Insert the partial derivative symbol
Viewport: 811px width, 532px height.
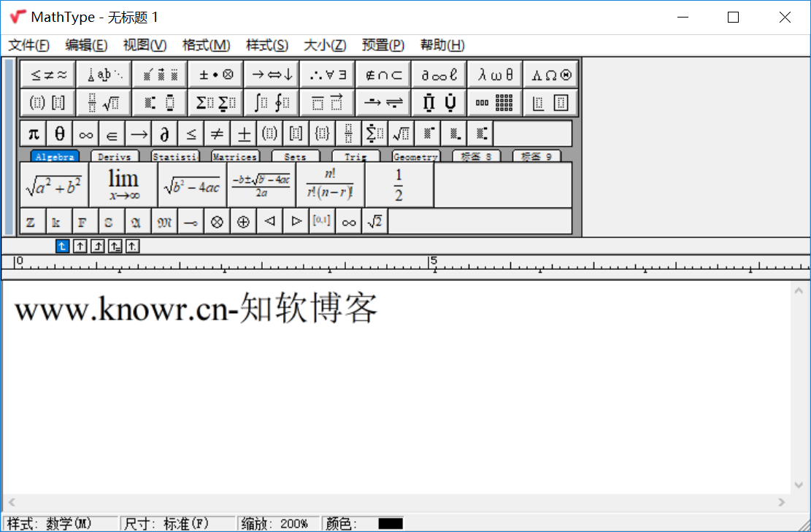pyautogui.click(x=164, y=134)
